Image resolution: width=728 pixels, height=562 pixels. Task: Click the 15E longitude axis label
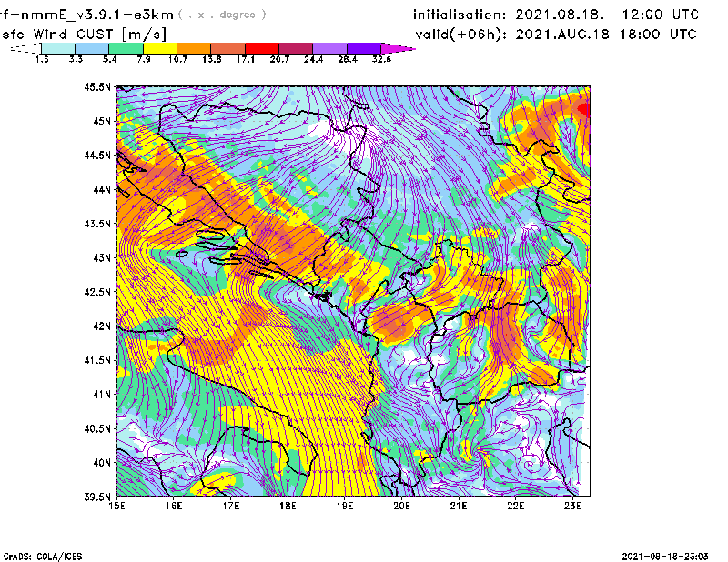[117, 507]
